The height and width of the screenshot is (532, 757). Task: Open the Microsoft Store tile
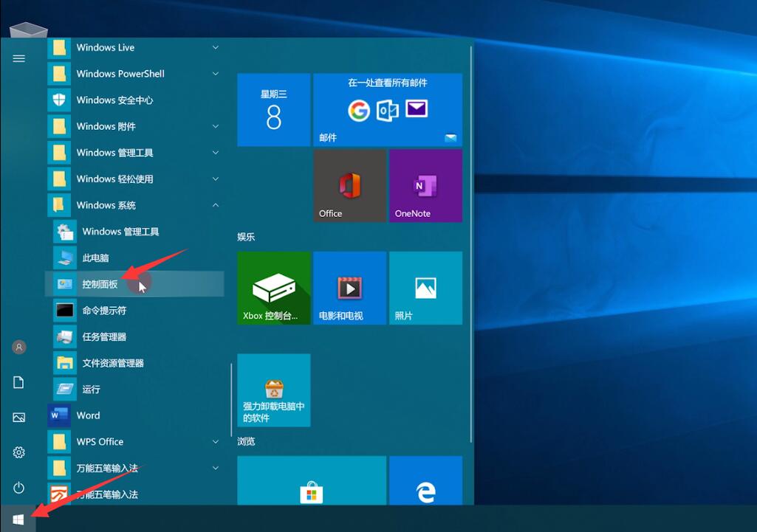[x=312, y=480]
